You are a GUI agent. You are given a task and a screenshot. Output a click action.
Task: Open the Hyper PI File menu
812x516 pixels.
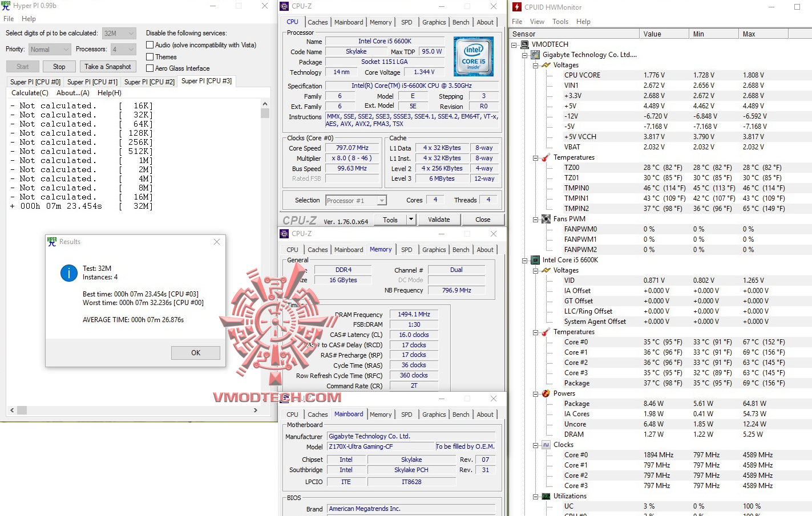click(9, 19)
